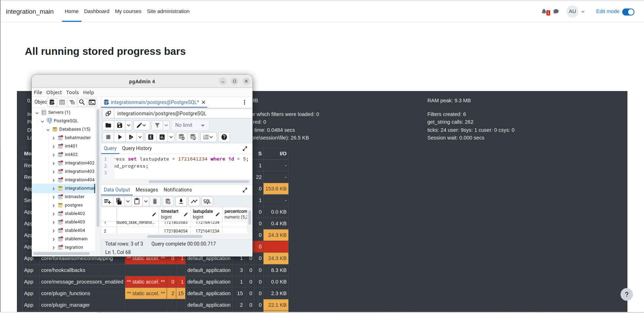Viewport: 644px width, 313px height.
Task: Click the Explain Analyze chart icon
Action: point(162,137)
